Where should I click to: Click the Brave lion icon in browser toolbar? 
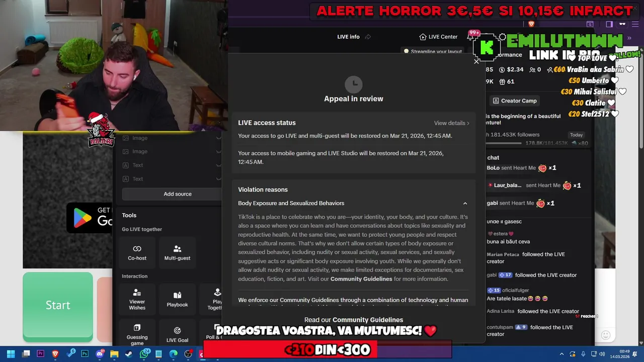click(x=531, y=24)
